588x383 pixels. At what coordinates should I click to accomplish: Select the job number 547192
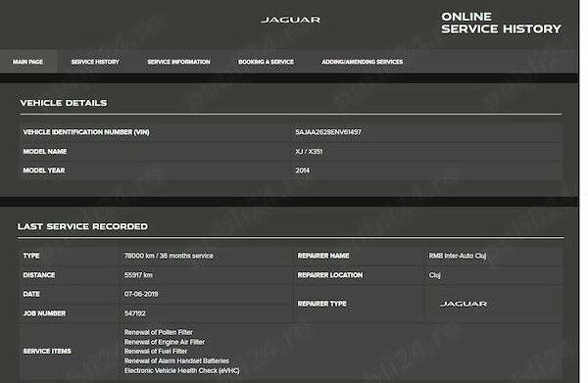tap(134, 313)
